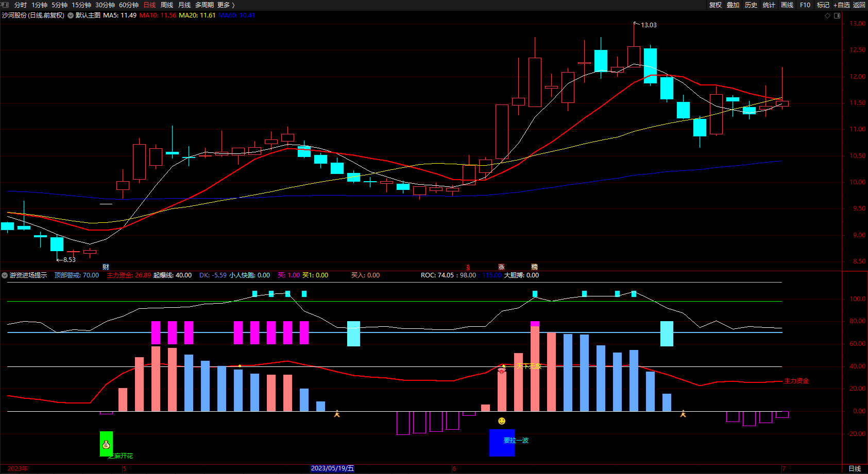Click the 返回 back button
868x474 pixels.
[859, 5]
